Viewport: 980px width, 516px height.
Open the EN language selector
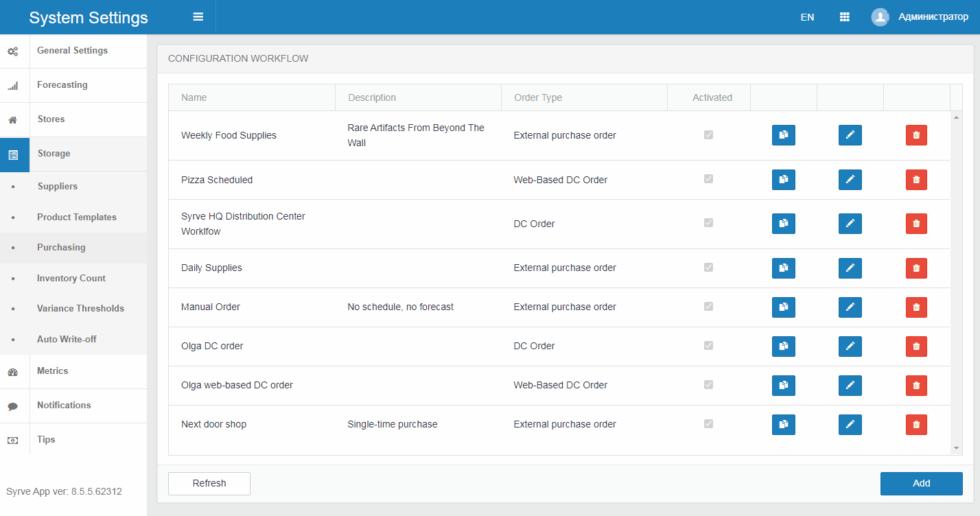pyautogui.click(x=807, y=17)
